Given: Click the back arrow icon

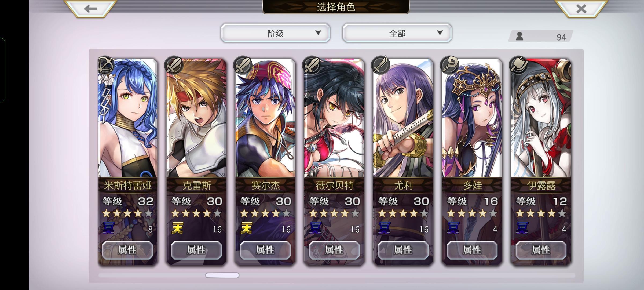Looking at the screenshot, I should [x=90, y=9].
